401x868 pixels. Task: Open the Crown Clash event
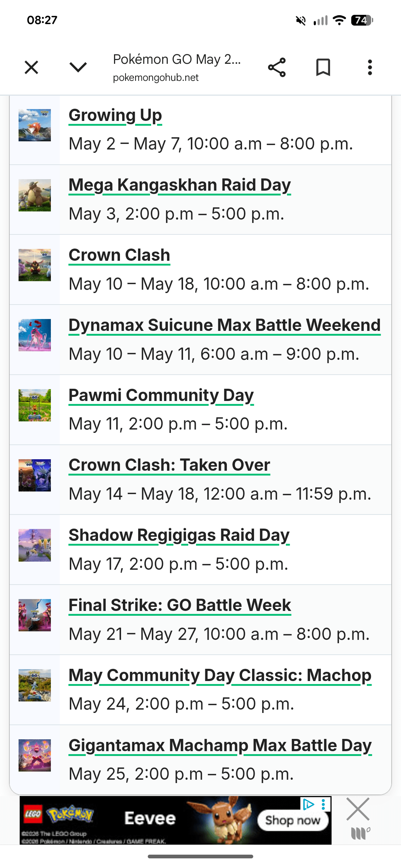pyautogui.click(x=119, y=255)
